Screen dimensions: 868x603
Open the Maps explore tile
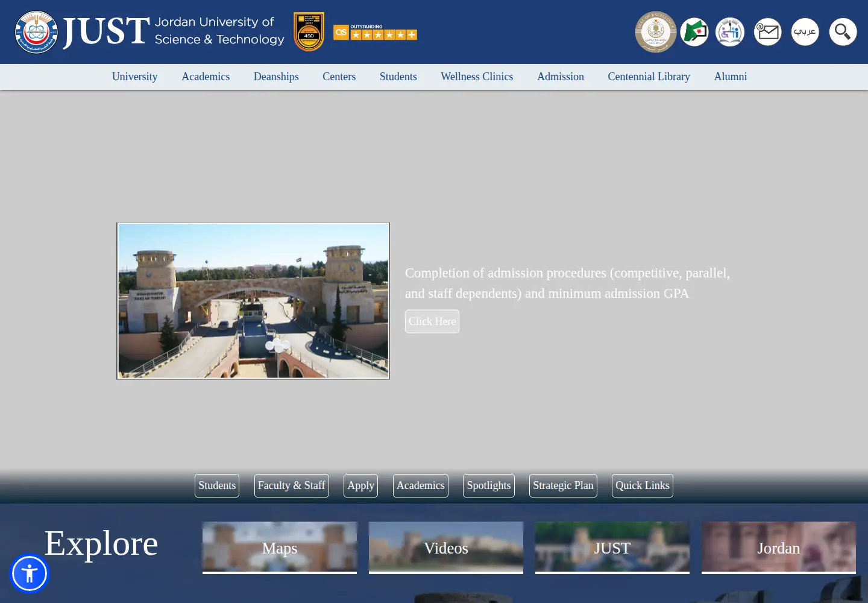pyautogui.click(x=280, y=548)
